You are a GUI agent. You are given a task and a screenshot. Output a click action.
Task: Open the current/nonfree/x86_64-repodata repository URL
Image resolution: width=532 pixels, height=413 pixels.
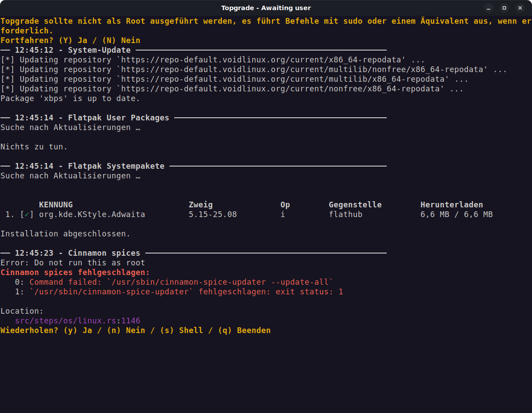(x=282, y=89)
